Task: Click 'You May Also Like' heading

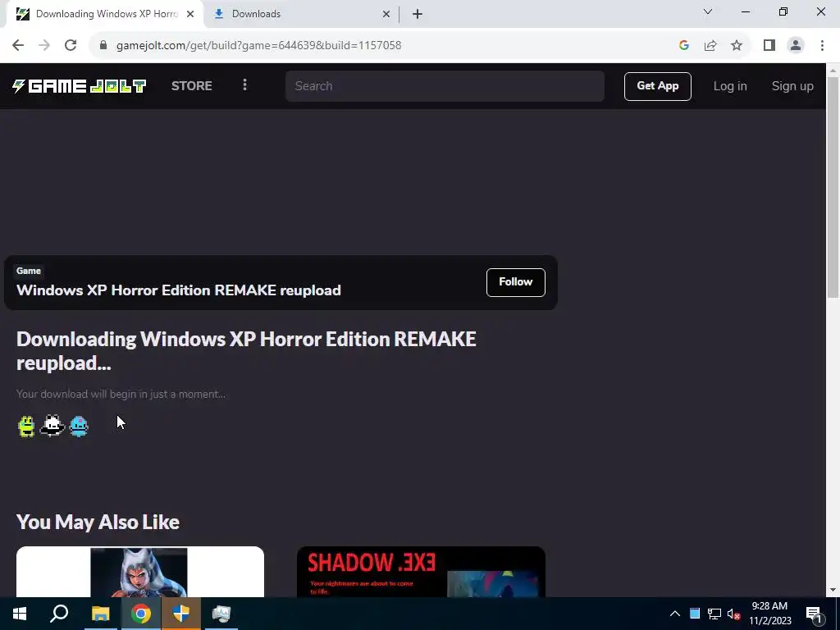Action: point(98,523)
